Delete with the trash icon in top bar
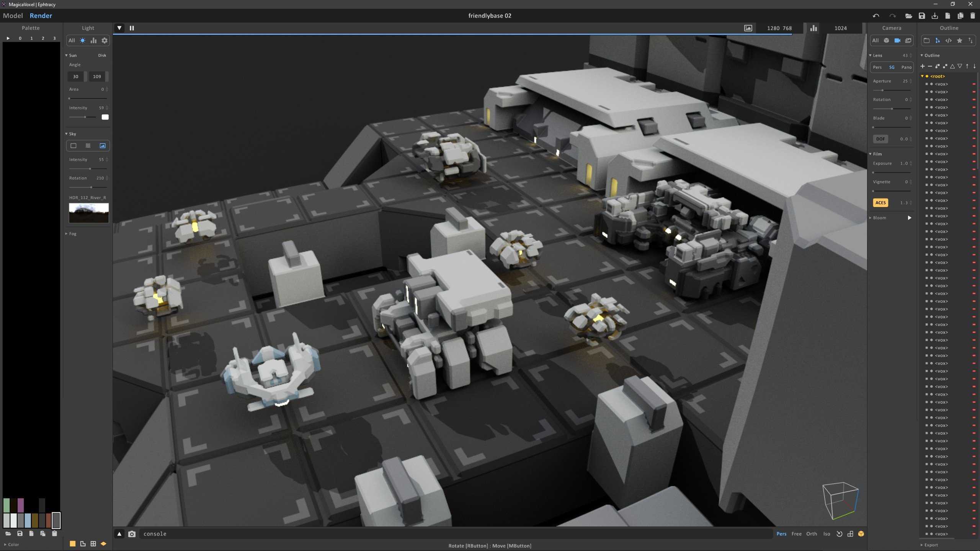 (x=973, y=16)
